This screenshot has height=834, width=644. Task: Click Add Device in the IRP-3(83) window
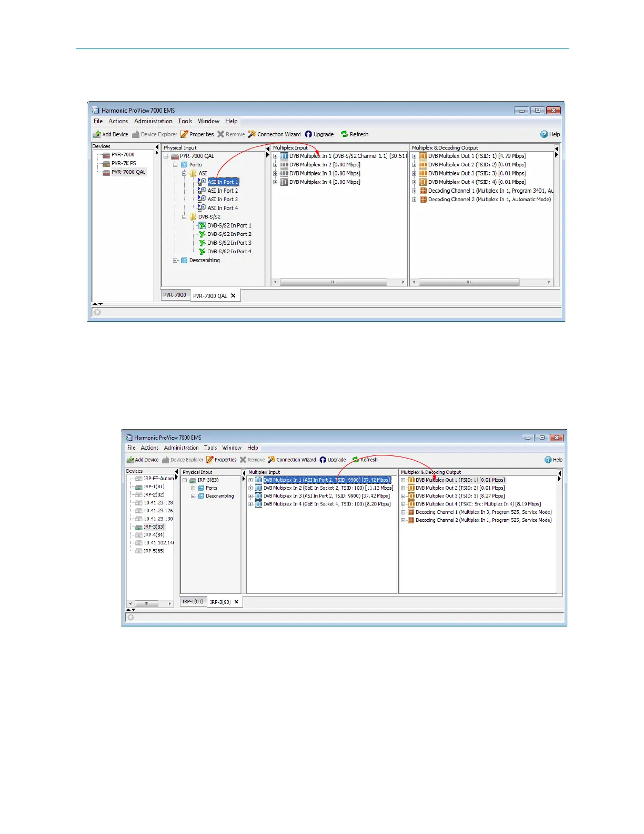(x=143, y=460)
